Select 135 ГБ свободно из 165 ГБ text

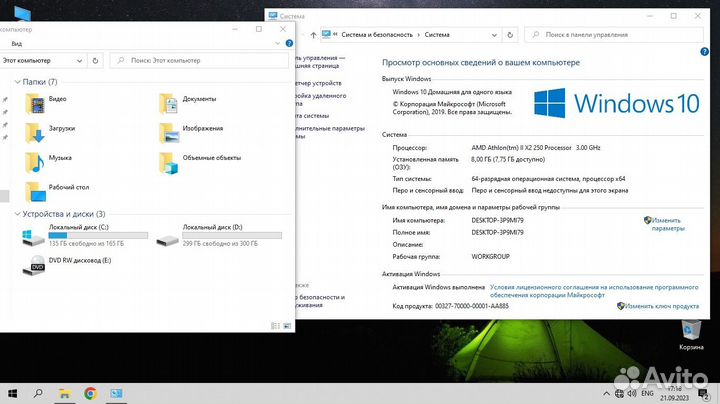[86, 244]
